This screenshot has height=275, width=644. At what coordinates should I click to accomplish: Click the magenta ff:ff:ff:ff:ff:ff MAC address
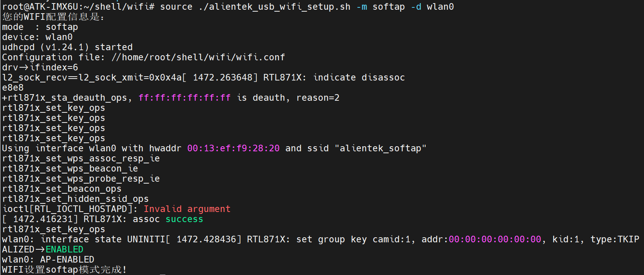[184, 98]
